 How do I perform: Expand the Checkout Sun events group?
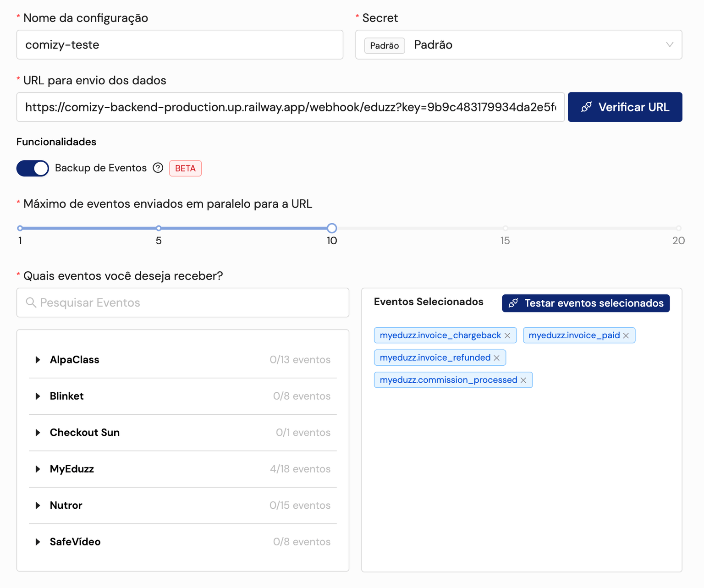click(38, 433)
